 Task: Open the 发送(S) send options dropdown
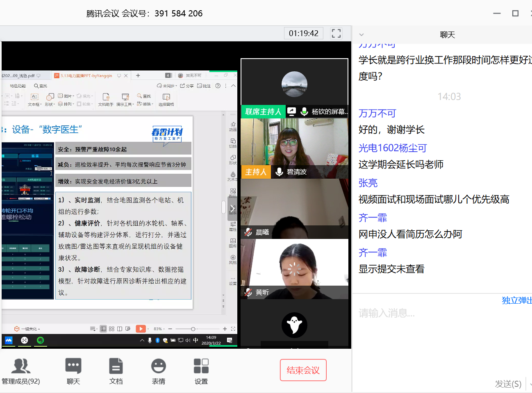click(x=530, y=384)
